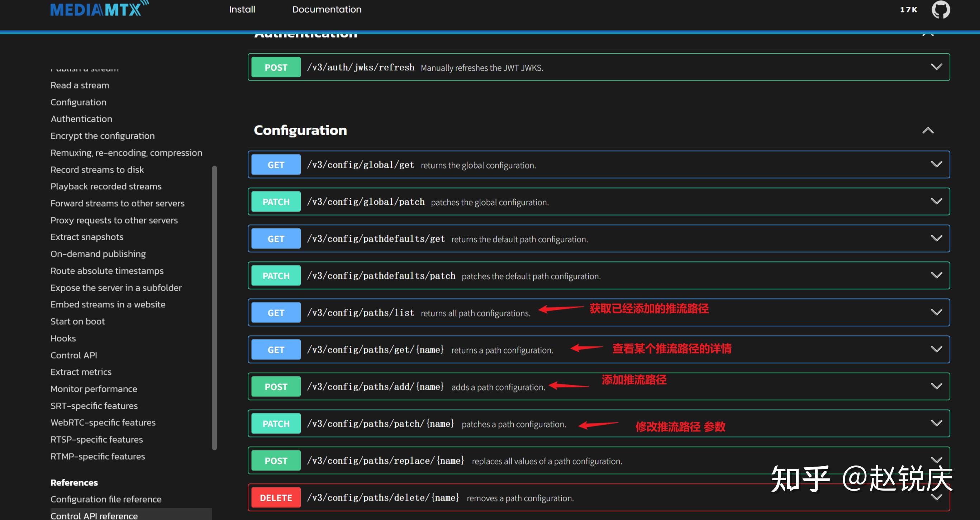Click the POST badge for /v3/auth/jwks/refresh
This screenshot has height=520, width=980.
point(276,67)
